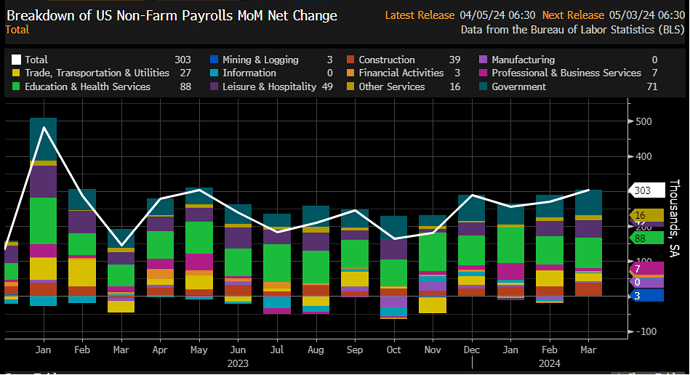Click the Latest Release label

click(x=419, y=15)
